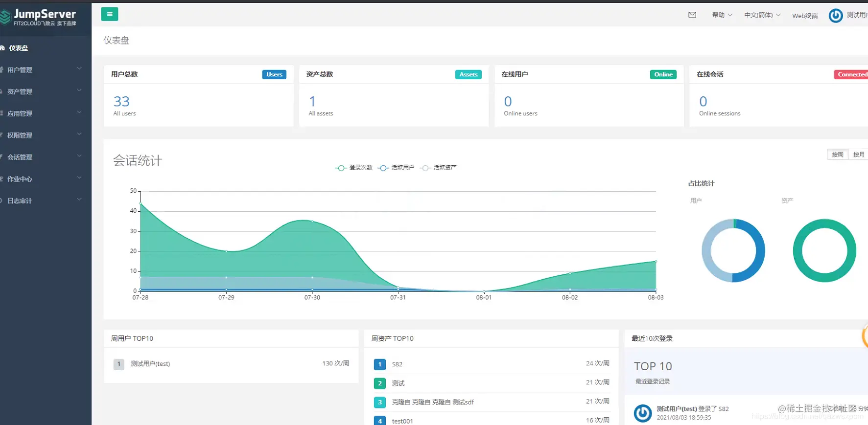Expand the 资产管理 sidebar menu

click(x=46, y=91)
